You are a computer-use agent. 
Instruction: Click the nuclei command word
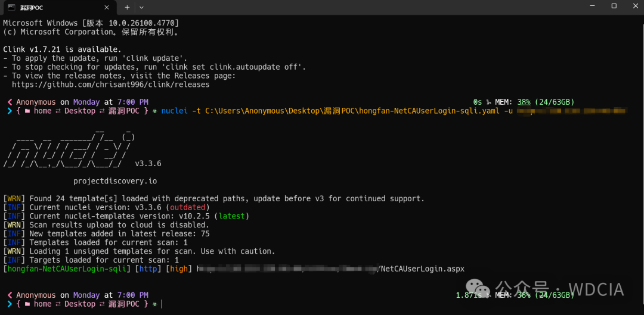(175, 111)
